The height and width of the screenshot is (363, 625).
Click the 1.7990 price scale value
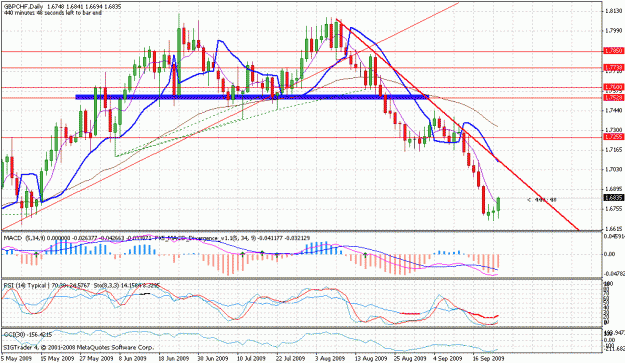[613, 31]
